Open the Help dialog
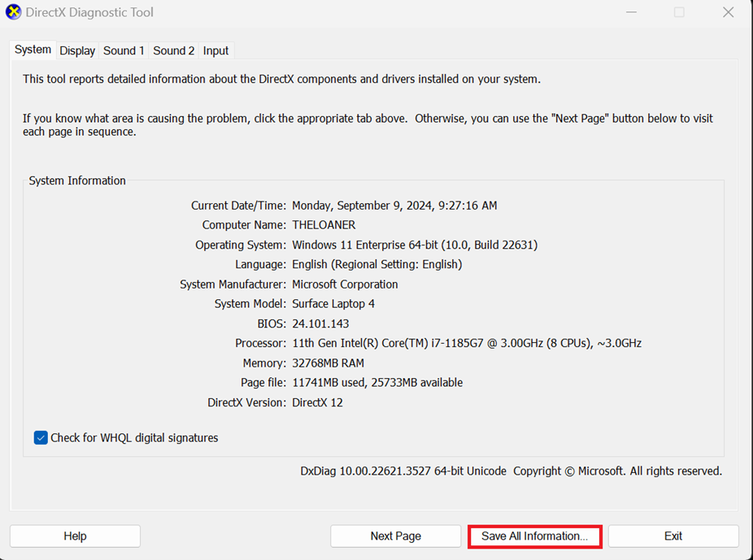 [75, 536]
